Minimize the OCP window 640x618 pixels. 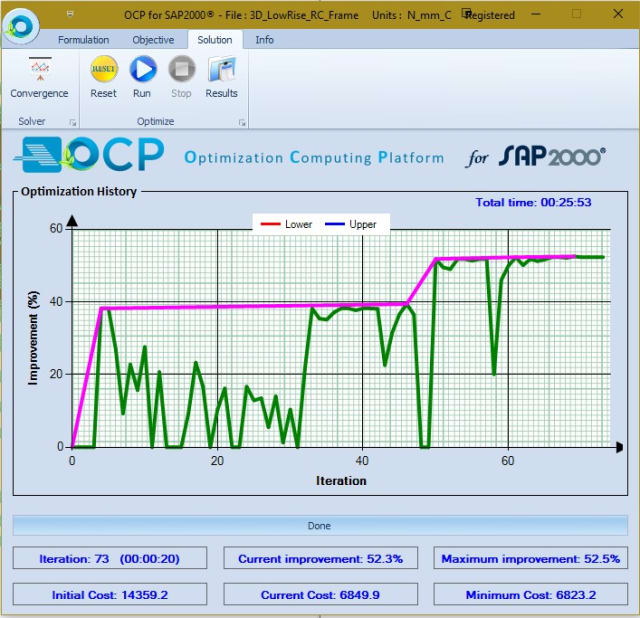[x=536, y=14]
